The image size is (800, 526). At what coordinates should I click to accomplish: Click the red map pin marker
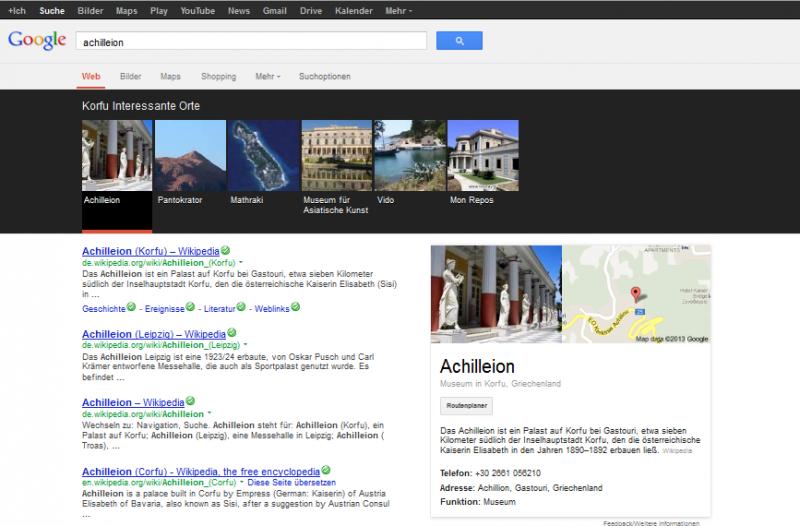635,294
